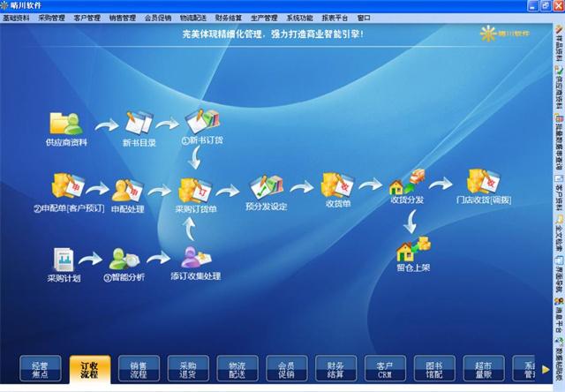Open the 生产管理 menu
565x392 pixels.
(x=264, y=18)
